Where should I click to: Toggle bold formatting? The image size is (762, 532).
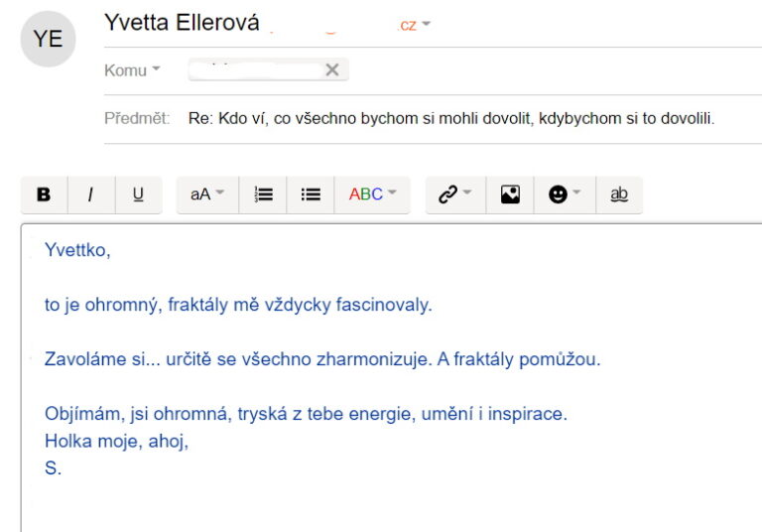44,195
